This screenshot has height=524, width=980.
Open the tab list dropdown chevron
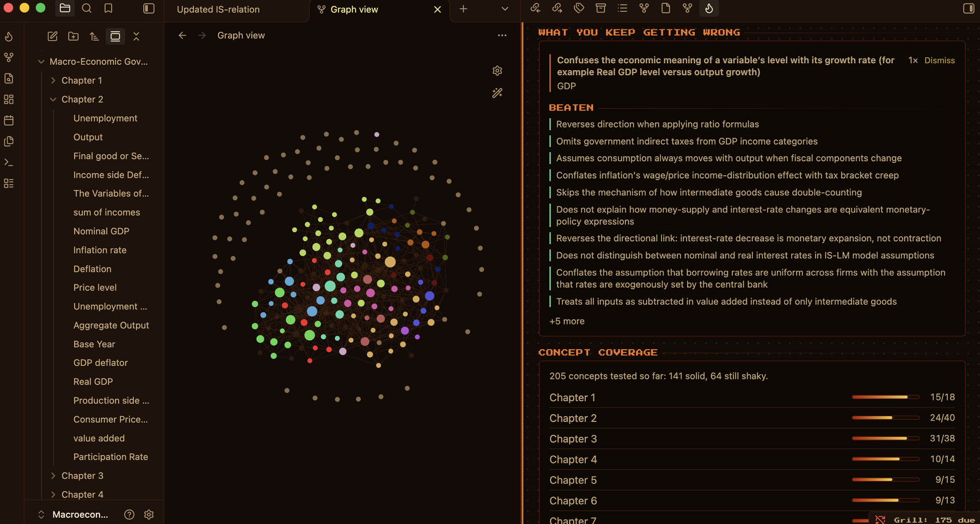point(505,9)
